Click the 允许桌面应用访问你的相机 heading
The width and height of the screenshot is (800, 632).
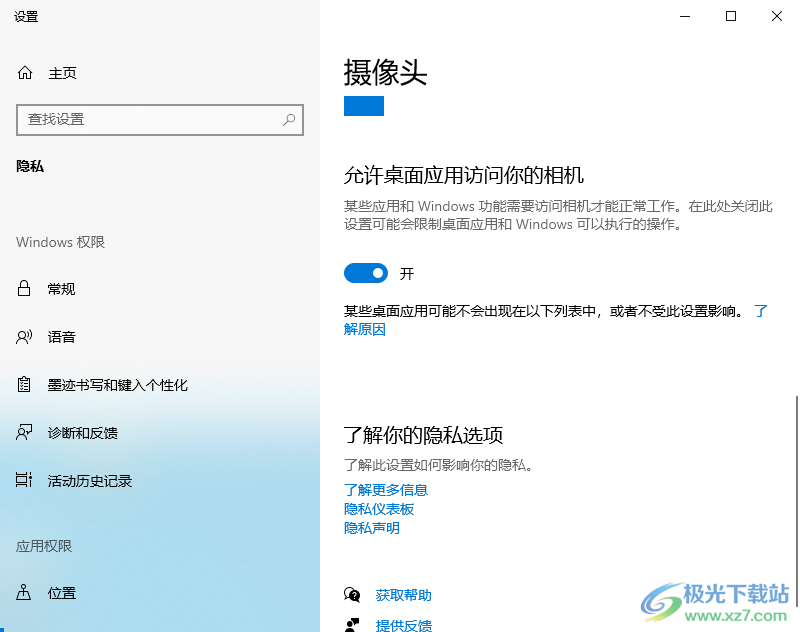click(x=463, y=175)
